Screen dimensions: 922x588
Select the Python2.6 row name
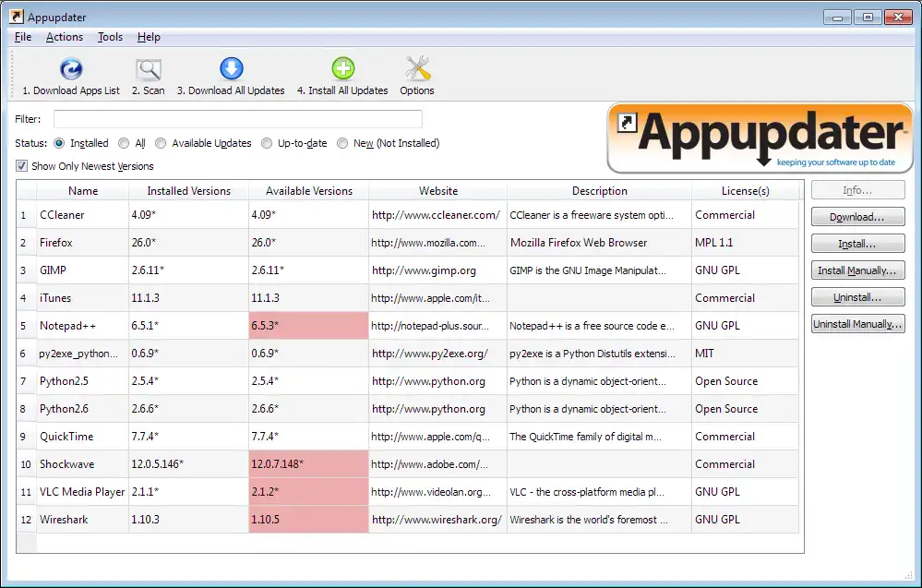[64, 409]
